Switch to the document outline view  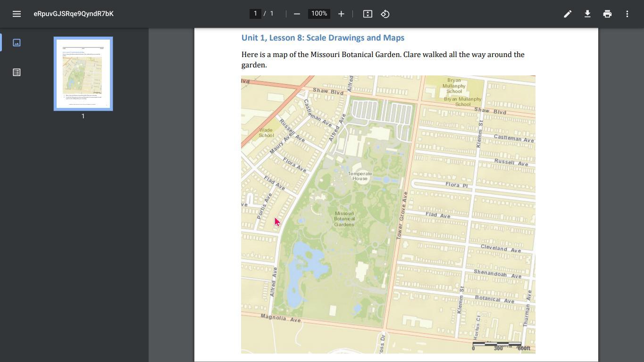coord(17,72)
